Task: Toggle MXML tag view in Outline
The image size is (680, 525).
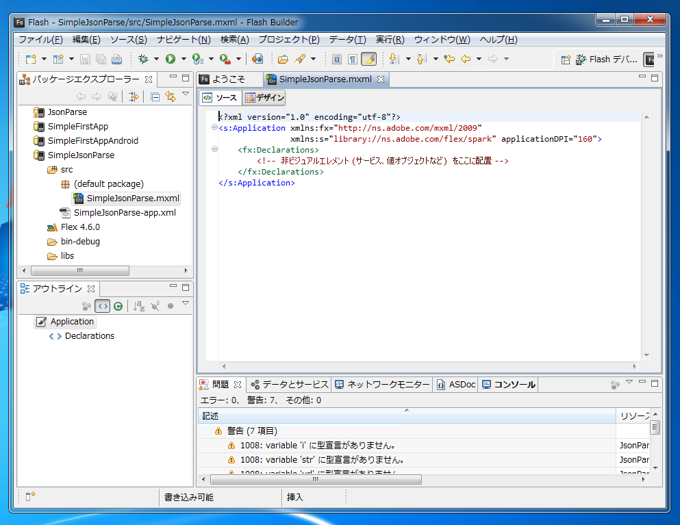Action: click(102, 307)
